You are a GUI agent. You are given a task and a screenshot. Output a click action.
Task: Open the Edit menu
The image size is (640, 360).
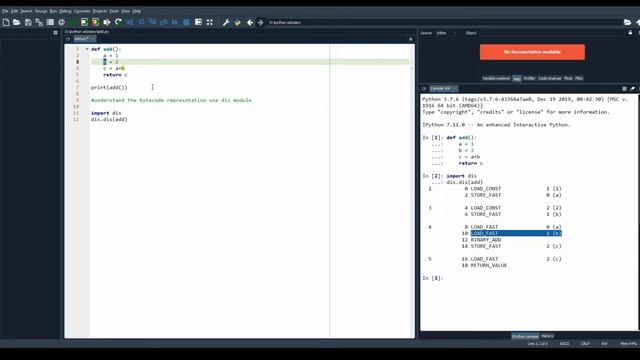point(15,11)
